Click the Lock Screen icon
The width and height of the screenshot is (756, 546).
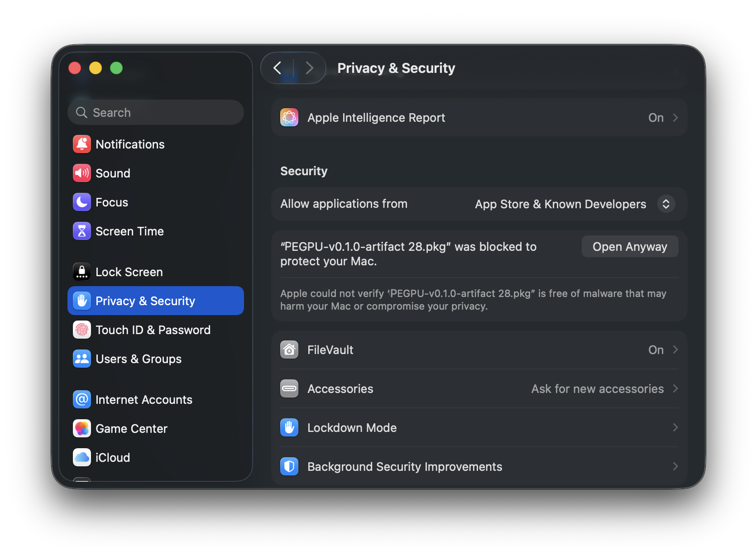coord(82,272)
